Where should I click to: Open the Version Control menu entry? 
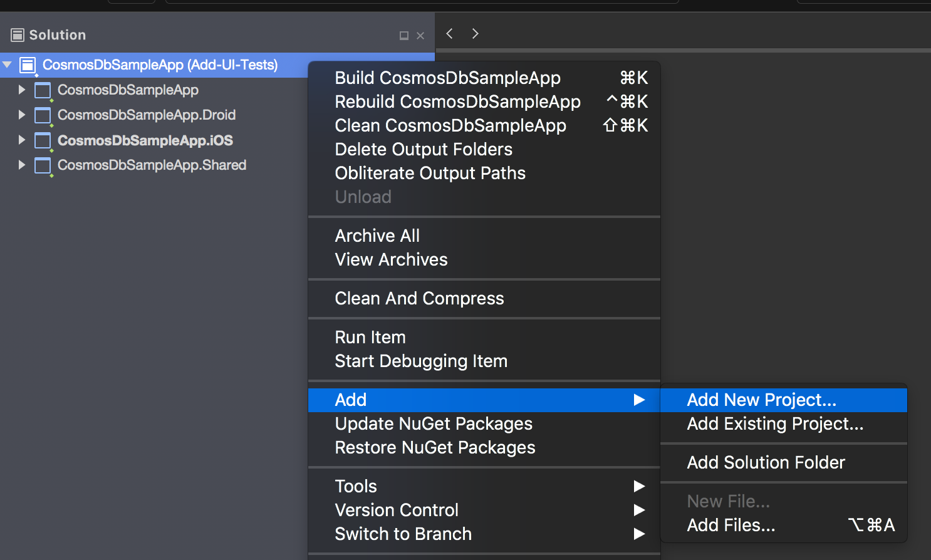click(x=484, y=510)
